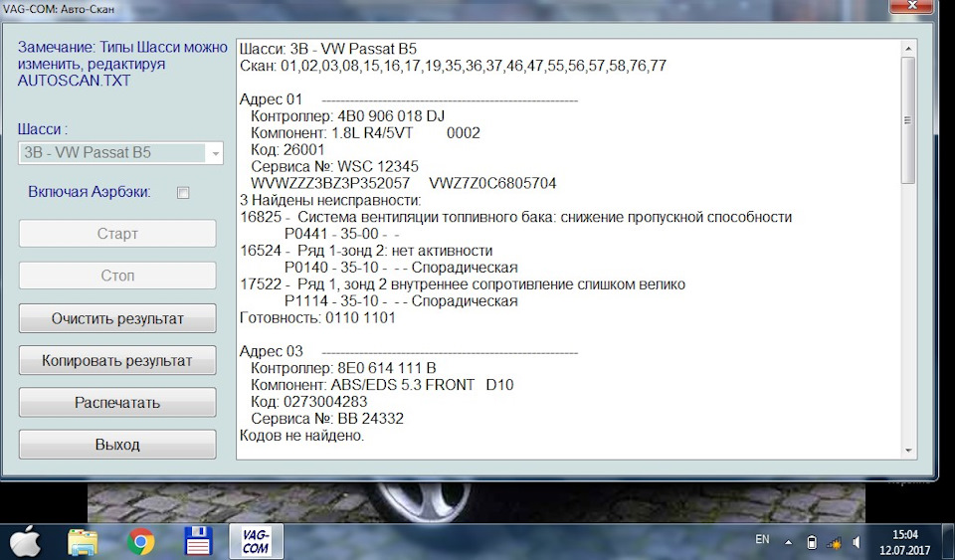Open the volume speaker tray icon
Image resolution: width=955 pixels, height=560 pixels.
857,542
